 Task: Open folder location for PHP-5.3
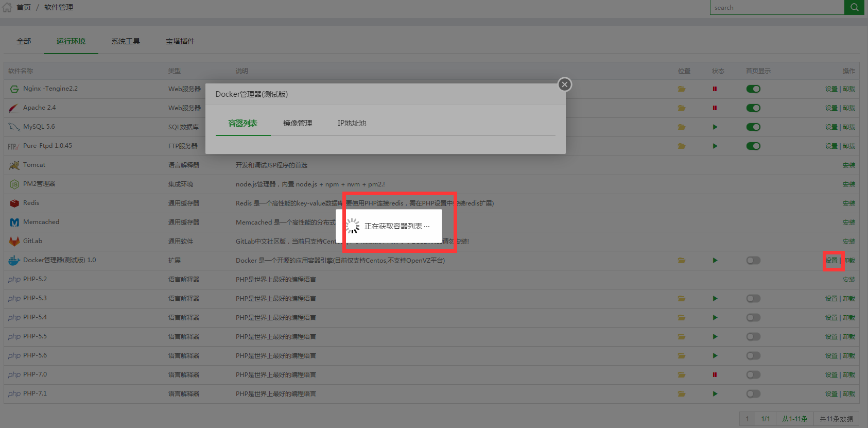coord(682,299)
